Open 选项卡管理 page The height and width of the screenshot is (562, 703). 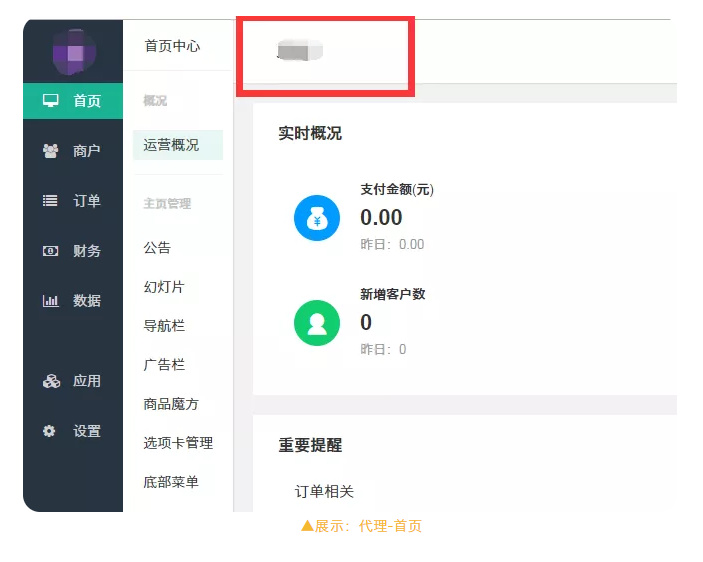[x=178, y=443]
